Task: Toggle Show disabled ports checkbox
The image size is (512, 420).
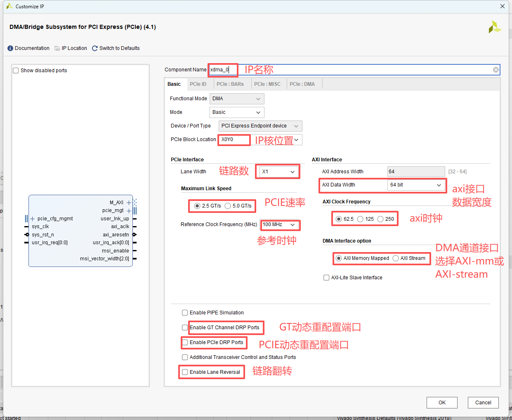Action: click(16, 71)
